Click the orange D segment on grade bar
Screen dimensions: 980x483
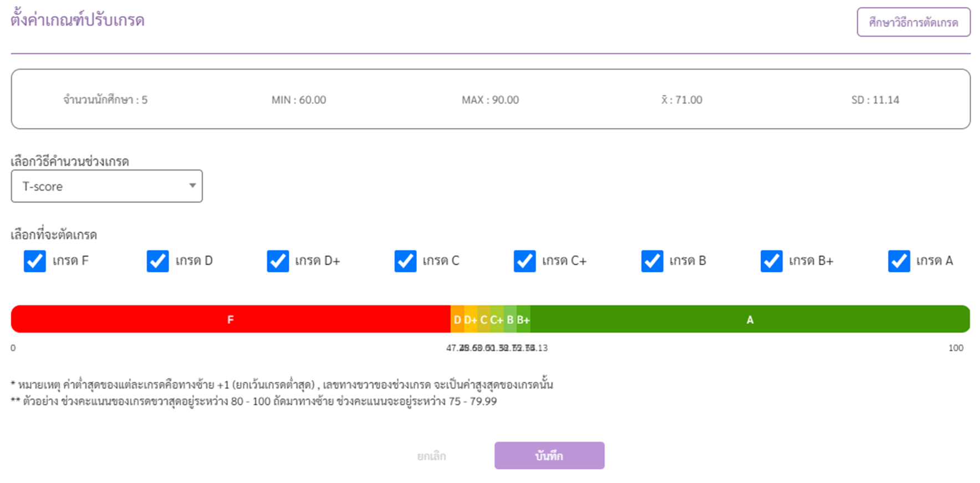pos(457,319)
